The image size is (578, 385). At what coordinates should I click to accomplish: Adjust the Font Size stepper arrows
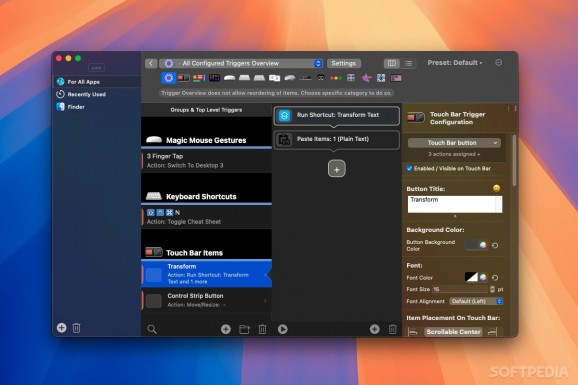coord(492,289)
